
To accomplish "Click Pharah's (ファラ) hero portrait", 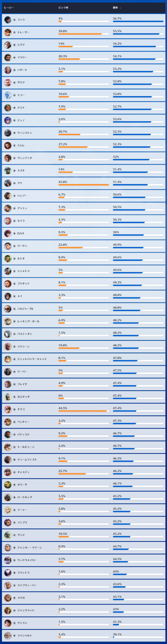I will pos(8,20).
